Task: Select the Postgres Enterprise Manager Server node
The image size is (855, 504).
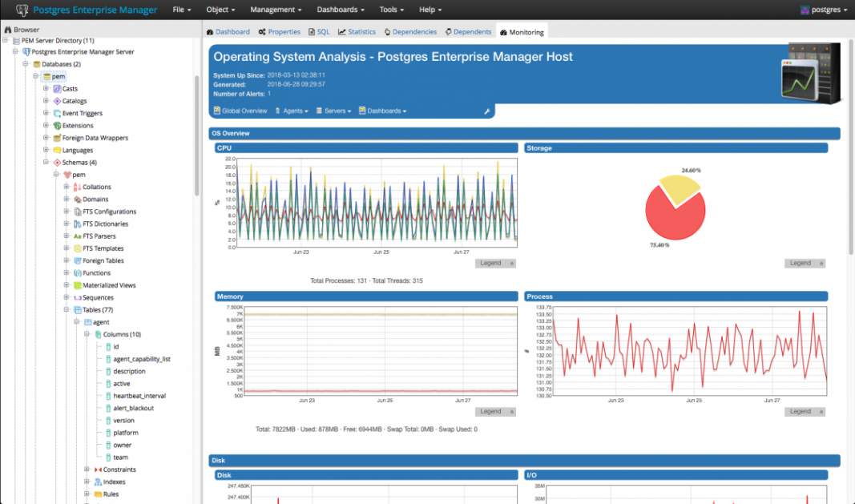Action: [x=83, y=52]
